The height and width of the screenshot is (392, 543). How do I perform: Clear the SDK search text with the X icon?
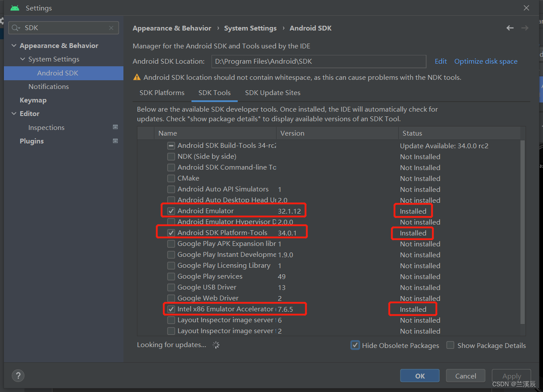(111, 27)
